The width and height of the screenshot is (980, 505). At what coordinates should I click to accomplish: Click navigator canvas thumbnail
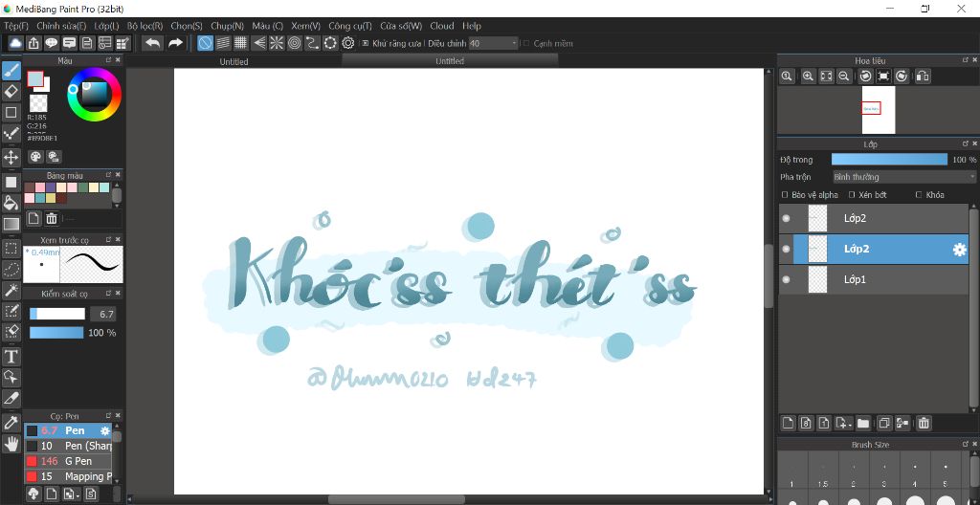[879, 110]
